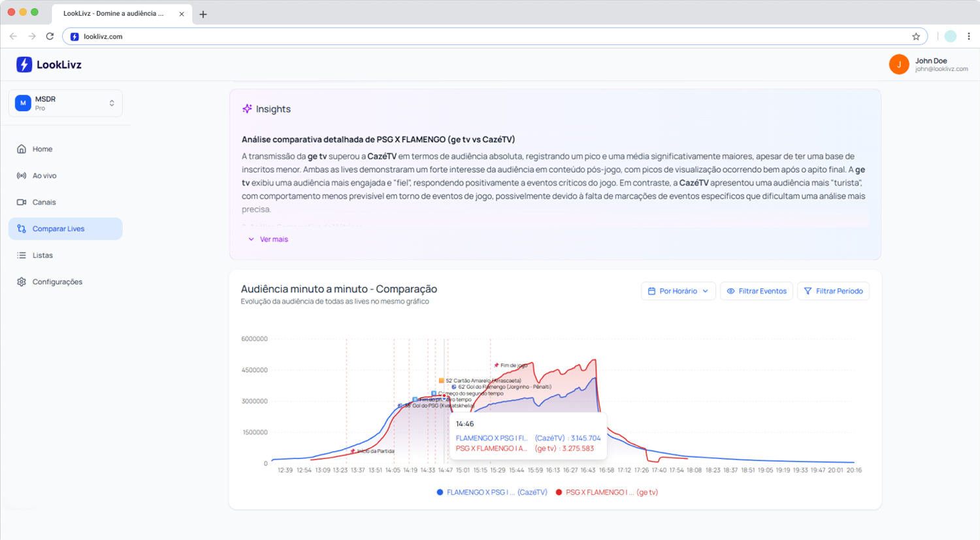Open John Doe user profile
Screen dimensions: 980x540
pyautogui.click(x=928, y=64)
